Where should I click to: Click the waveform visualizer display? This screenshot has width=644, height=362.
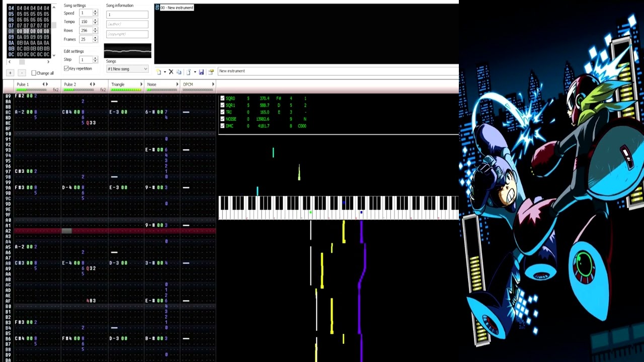pyautogui.click(x=127, y=51)
